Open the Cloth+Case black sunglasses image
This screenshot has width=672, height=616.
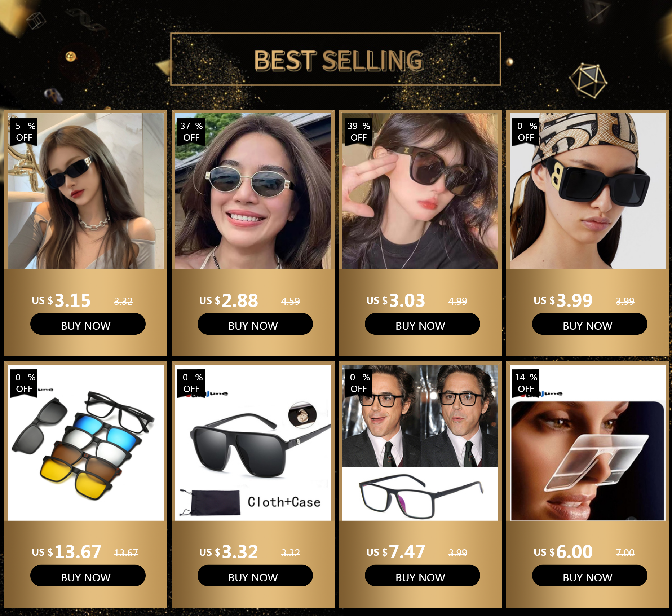(253, 443)
